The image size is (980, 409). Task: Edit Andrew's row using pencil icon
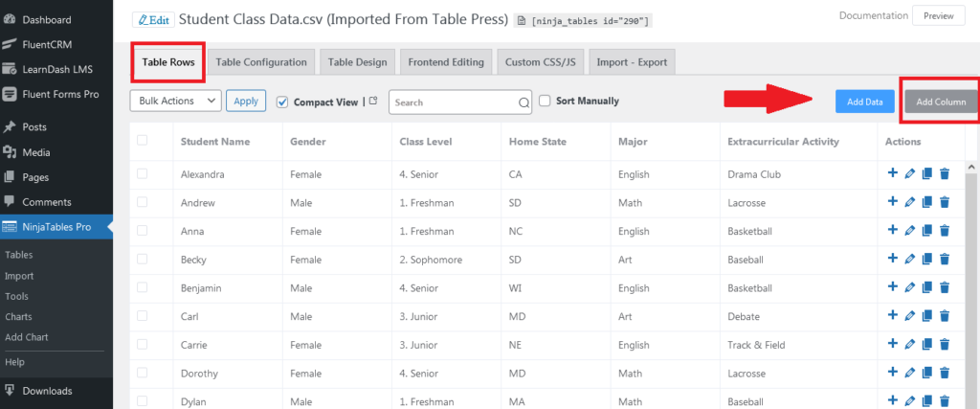point(910,203)
